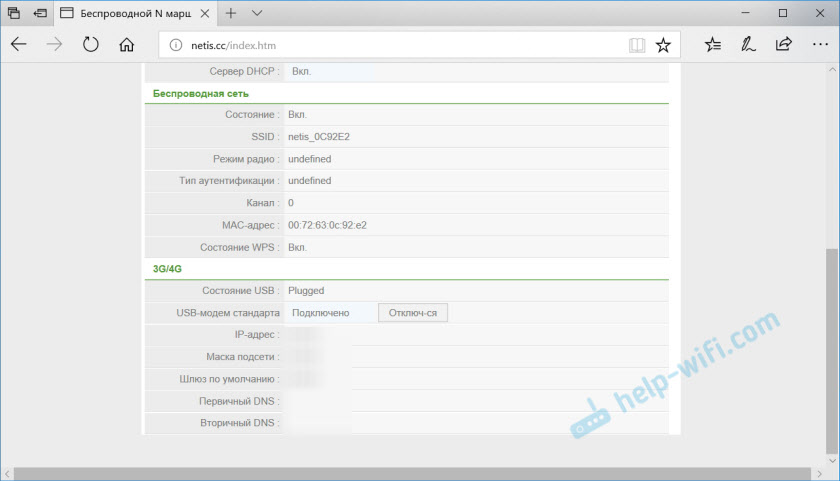This screenshot has height=481, width=840.
Task: Share this page
Action: [783, 45]
